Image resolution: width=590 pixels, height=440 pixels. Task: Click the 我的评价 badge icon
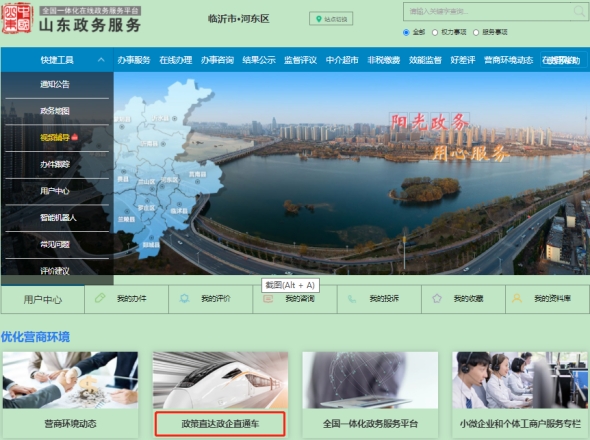pyautogui.click(x=184, y=298)
